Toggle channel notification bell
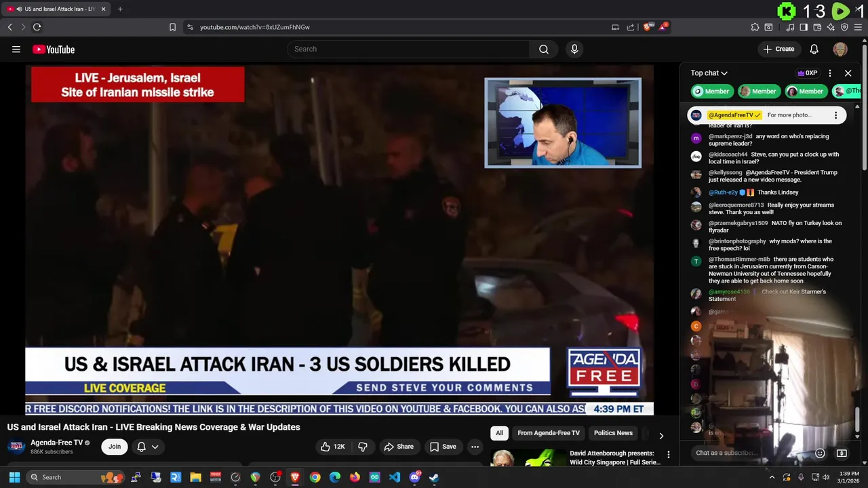The height and width of the screenshot is (488, 868). click(x=141, y=447)
